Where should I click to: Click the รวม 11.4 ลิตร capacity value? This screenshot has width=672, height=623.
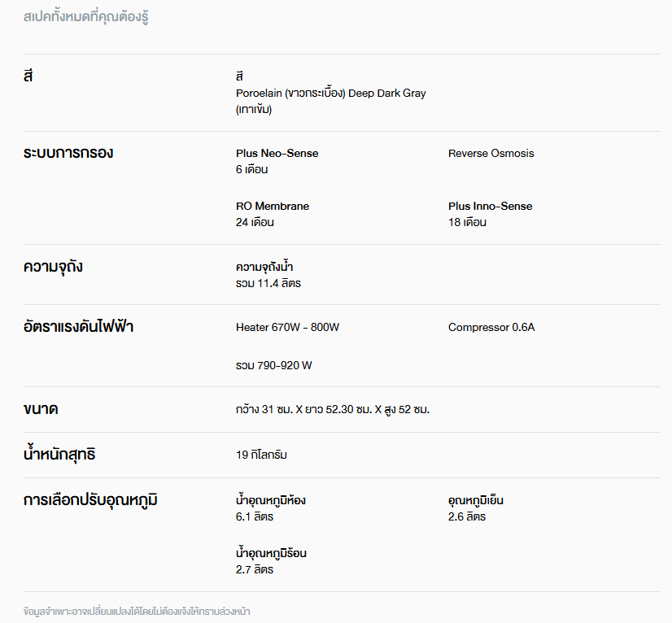[268, 283]
